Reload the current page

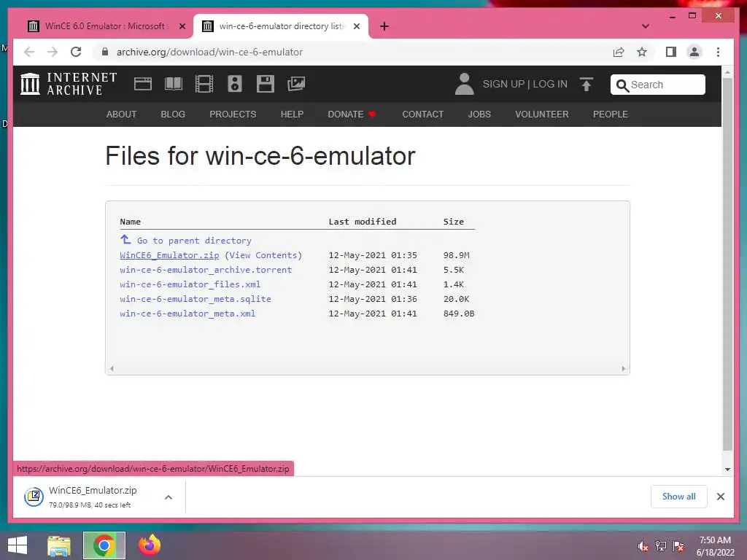pos(76,52)
